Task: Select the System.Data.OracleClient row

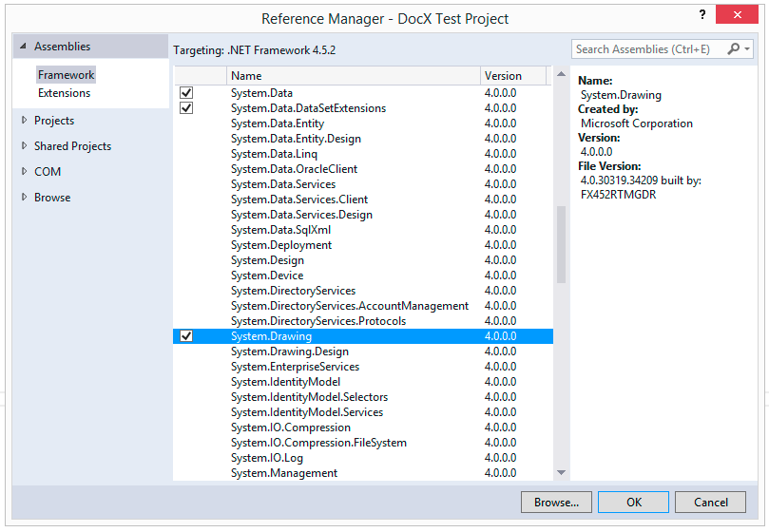Action: [x=363, y=169]
